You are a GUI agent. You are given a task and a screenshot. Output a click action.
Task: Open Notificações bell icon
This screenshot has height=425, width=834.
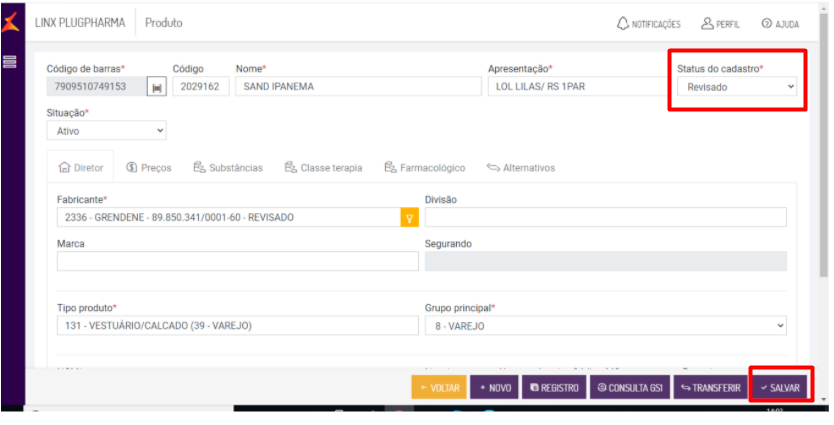(648, 23)
